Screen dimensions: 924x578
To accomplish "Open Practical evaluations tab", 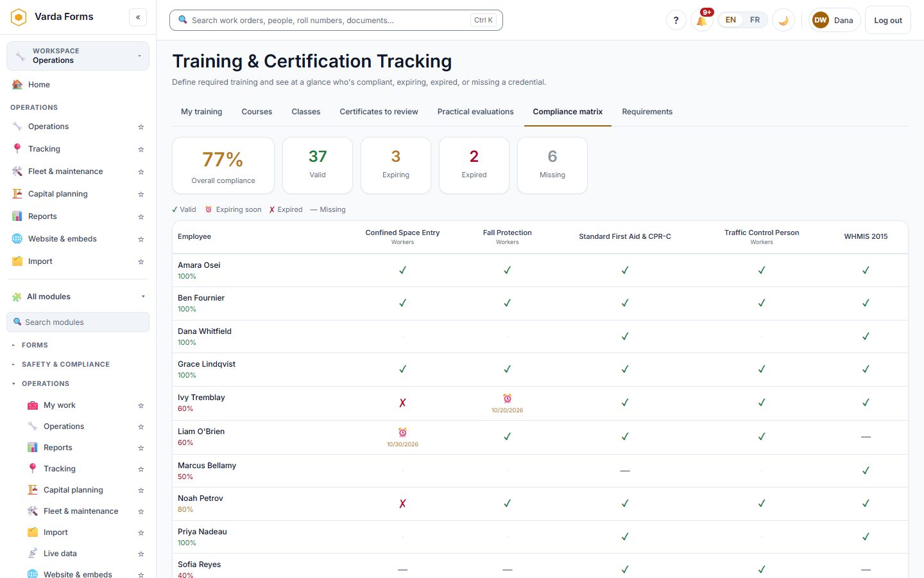I will pos(475,112).
